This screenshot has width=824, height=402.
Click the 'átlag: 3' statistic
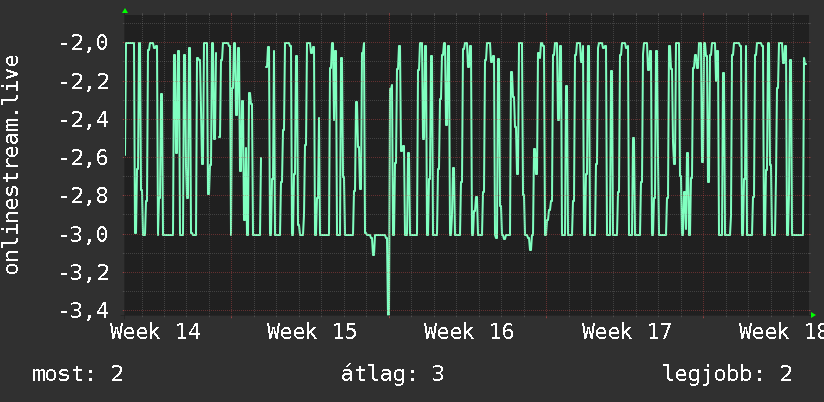392,374
